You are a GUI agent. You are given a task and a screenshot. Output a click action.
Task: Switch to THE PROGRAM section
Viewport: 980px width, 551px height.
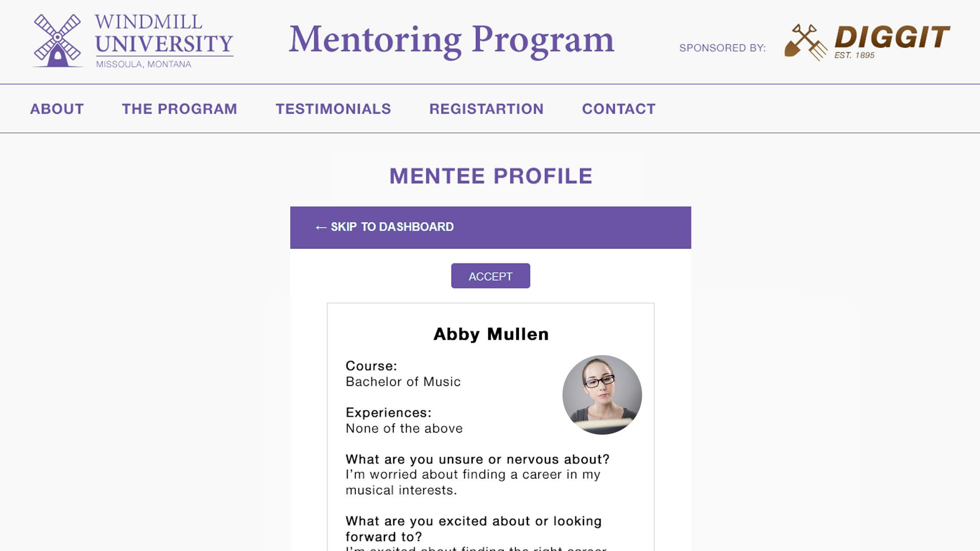tap(179, 109)
